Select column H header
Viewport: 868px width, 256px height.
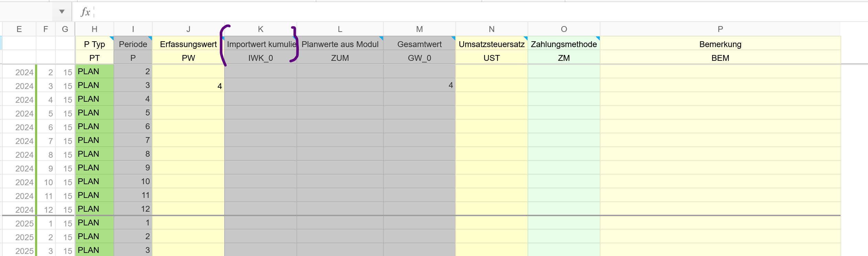94,29
